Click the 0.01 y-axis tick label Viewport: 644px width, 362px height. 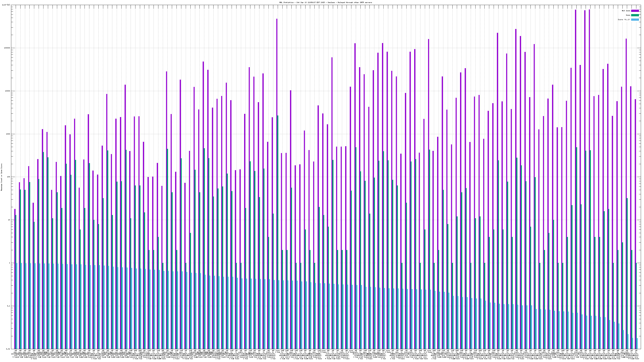8,349
